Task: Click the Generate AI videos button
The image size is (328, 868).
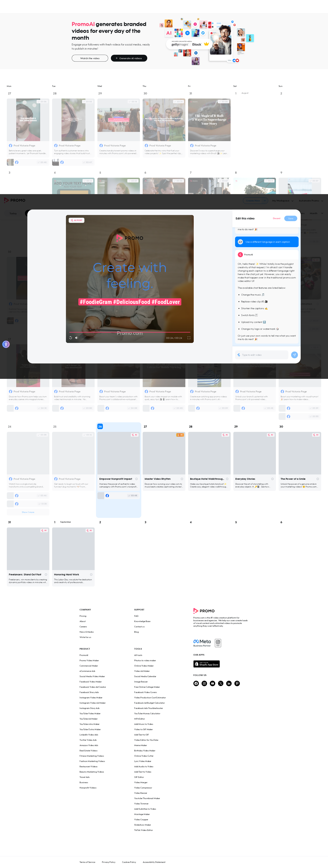Action: (129, 58)
